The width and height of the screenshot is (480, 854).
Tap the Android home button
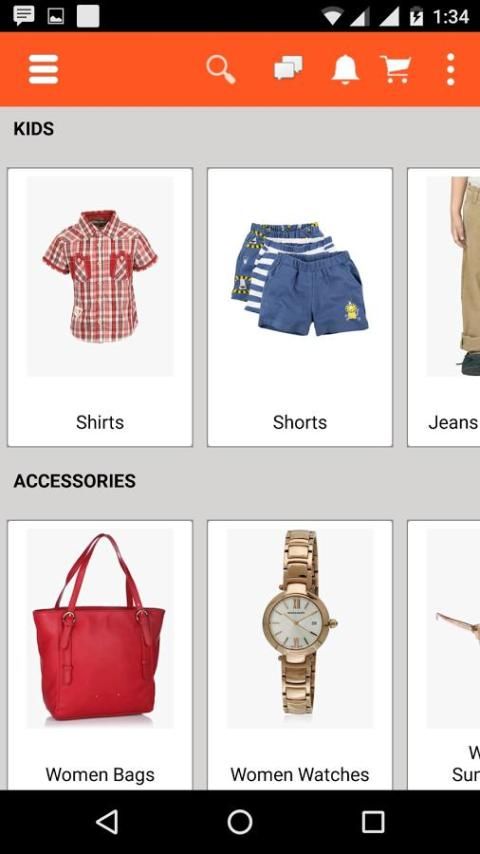point(240,822)
